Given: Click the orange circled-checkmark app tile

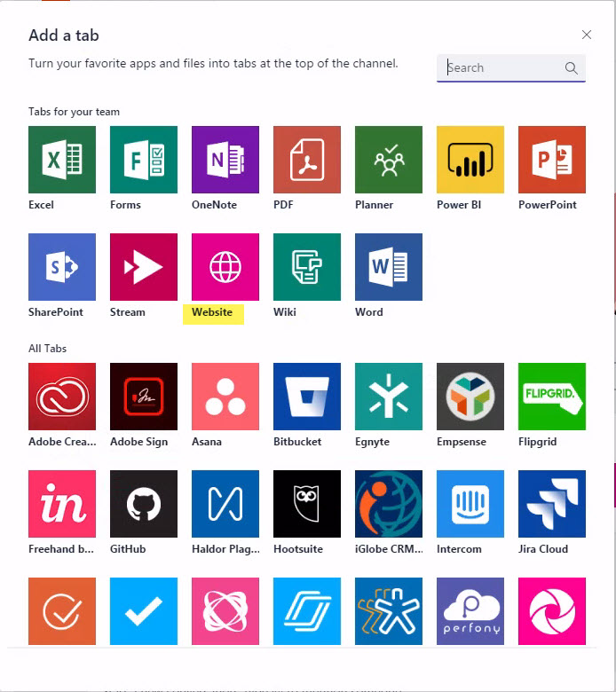Looking at the screenshot, I should tap(62, 611).
